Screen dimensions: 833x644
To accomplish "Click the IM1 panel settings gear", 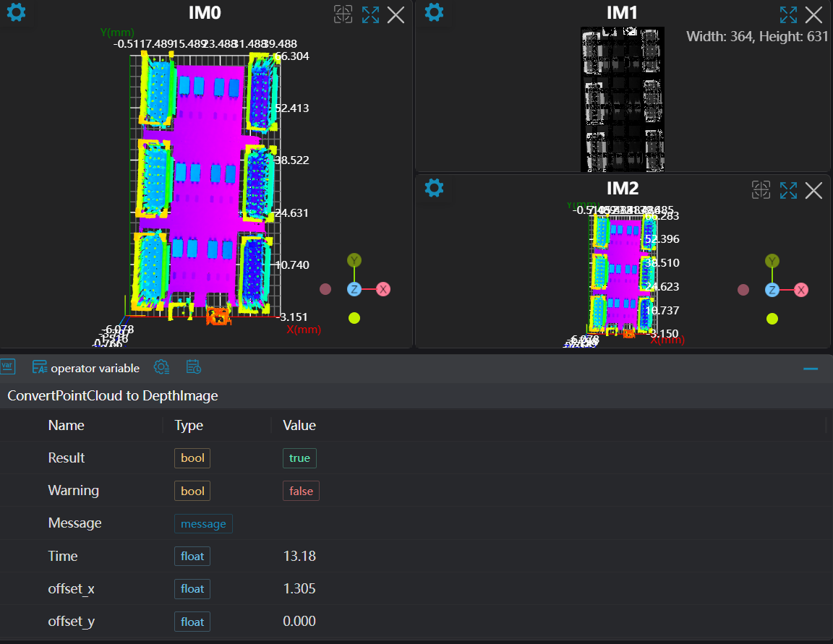I will pyautogui.click(x=434, y=12).
